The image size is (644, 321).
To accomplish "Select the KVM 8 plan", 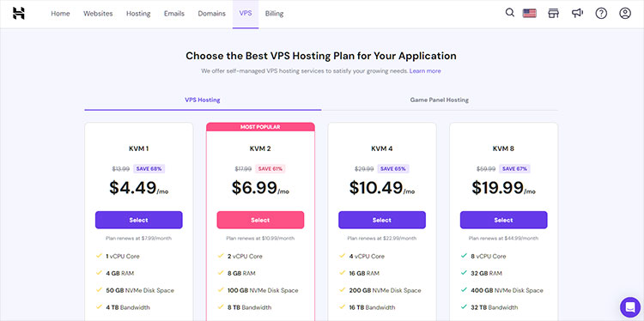I will 503,220.
